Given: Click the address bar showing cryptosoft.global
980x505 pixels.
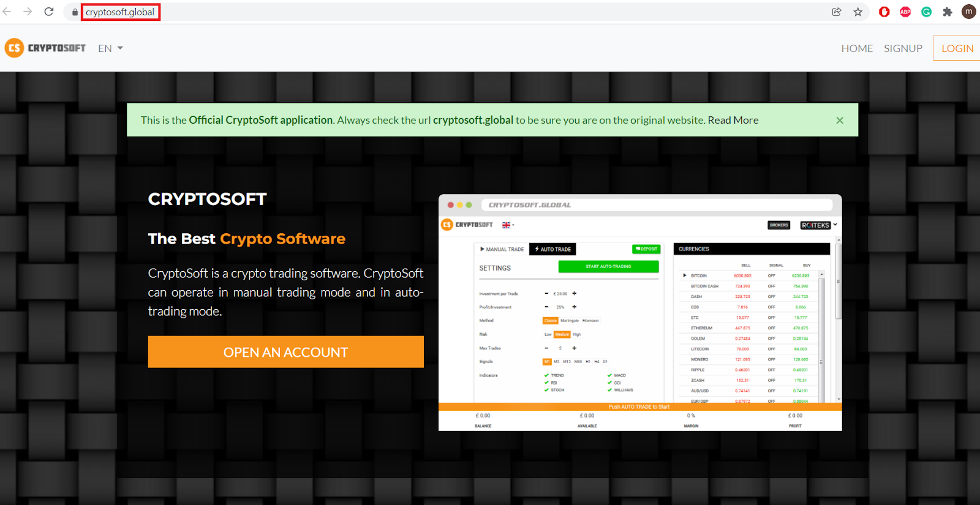Looking at the screenshot, I should [x=120, y=12].
